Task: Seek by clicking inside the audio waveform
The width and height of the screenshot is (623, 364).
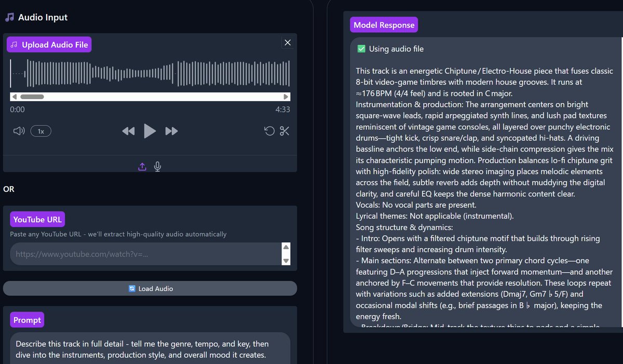Action: pos(150,73)
